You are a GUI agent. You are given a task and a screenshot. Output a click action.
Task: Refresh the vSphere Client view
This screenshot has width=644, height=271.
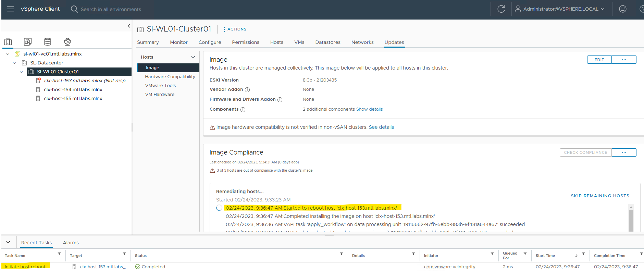point(501,9)
